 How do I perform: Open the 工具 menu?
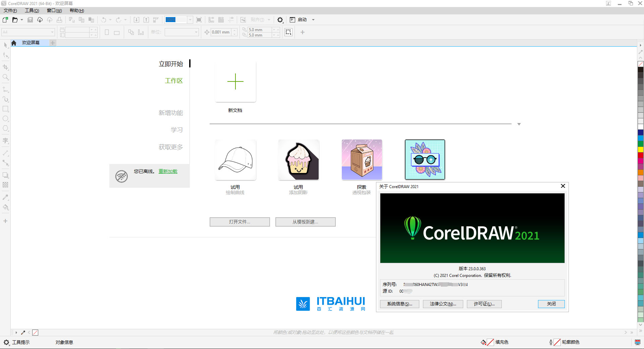32,11
